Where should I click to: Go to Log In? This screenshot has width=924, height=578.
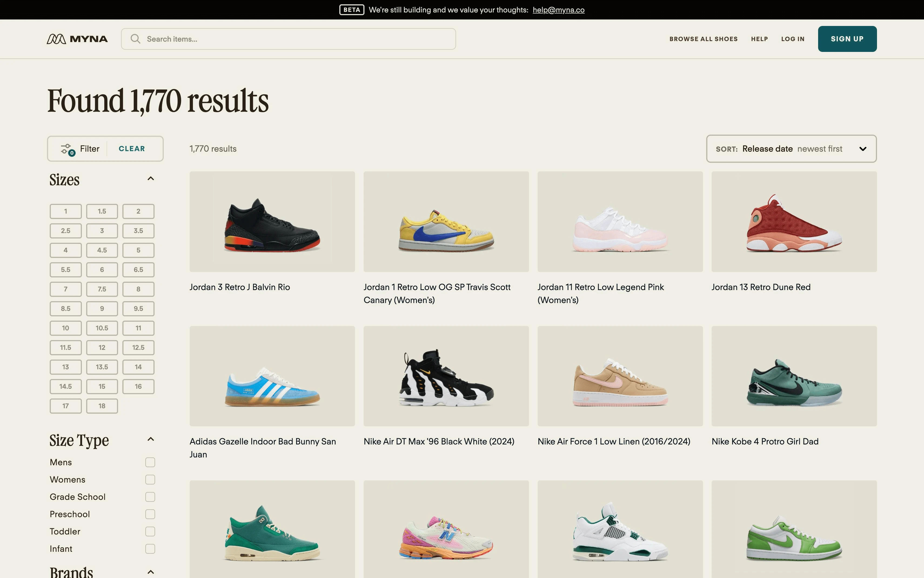point(793,39)
